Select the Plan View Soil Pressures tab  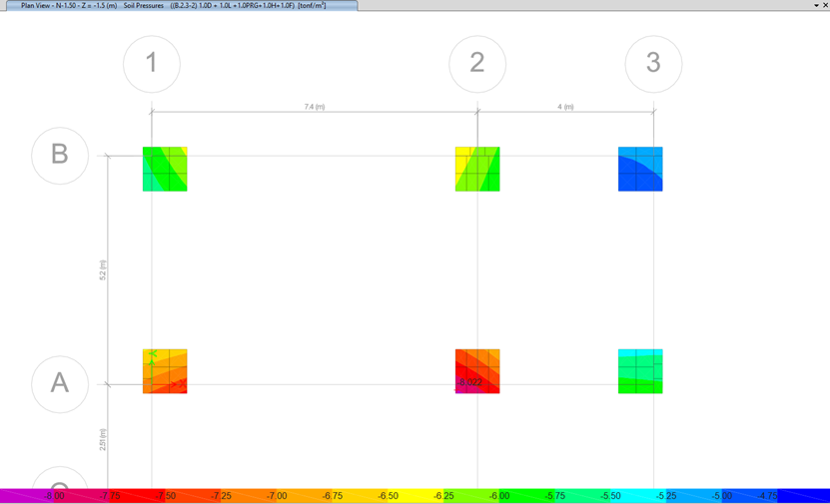(178, 6)
